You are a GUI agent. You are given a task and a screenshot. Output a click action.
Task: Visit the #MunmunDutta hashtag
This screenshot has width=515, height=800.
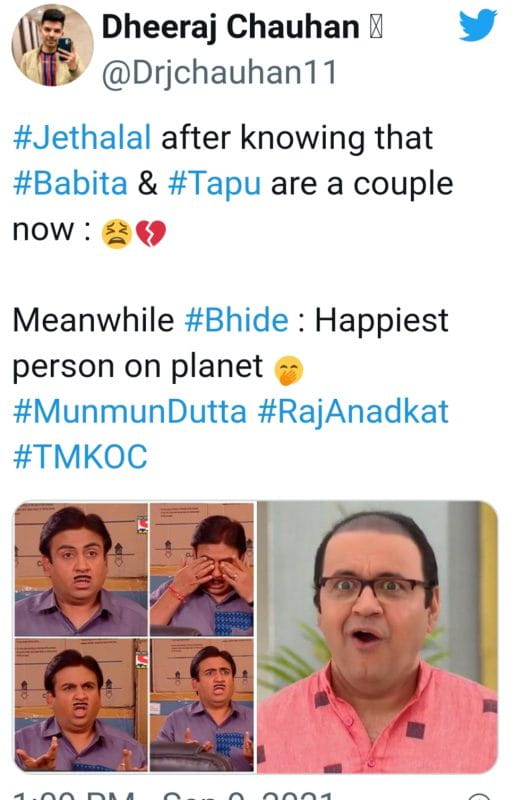(x=130, y=411)
